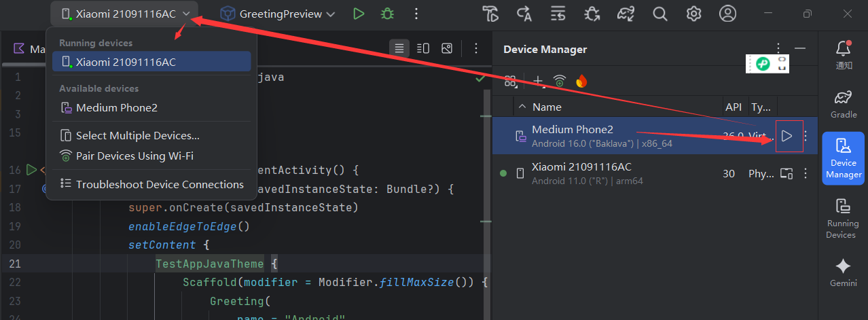Open Search Everywhere magnifier icon
Screen dimensions: 868x320
click(x=659, y=14)
